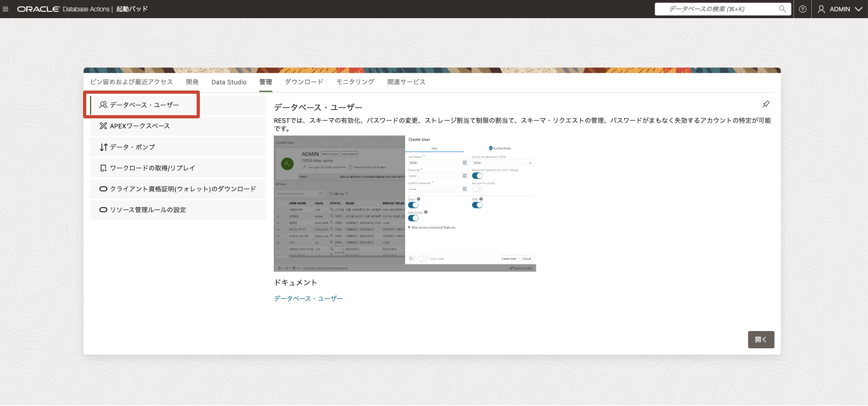Pin the データベース・ユーザー card with the pin icon
Image resolution: width=868 pixels, height=406 pixels.
click(x=766, y=104)
